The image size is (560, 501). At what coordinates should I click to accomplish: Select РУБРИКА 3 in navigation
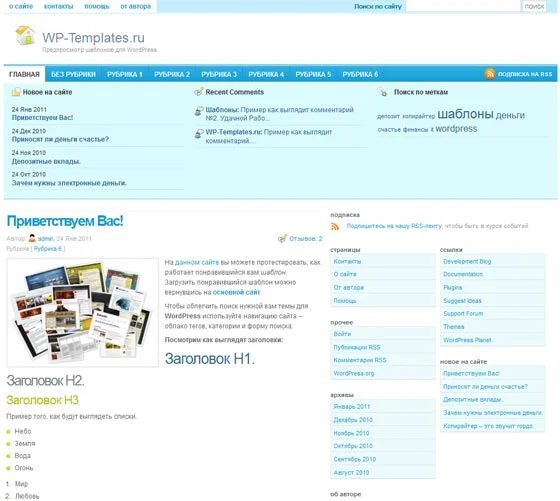point(219,74)
